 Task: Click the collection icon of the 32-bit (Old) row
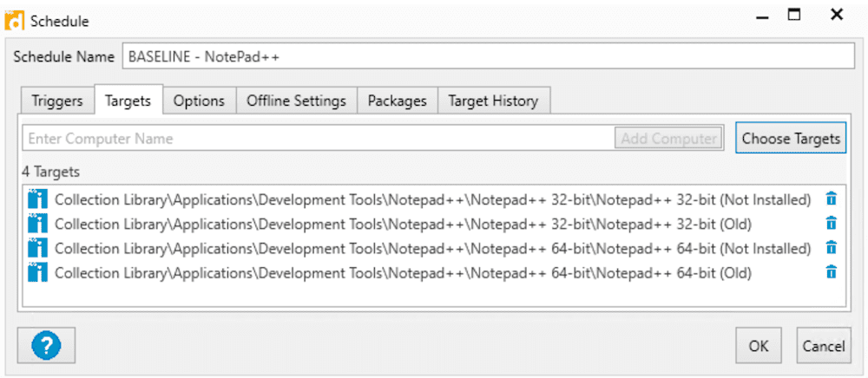(x=37, y=224)
